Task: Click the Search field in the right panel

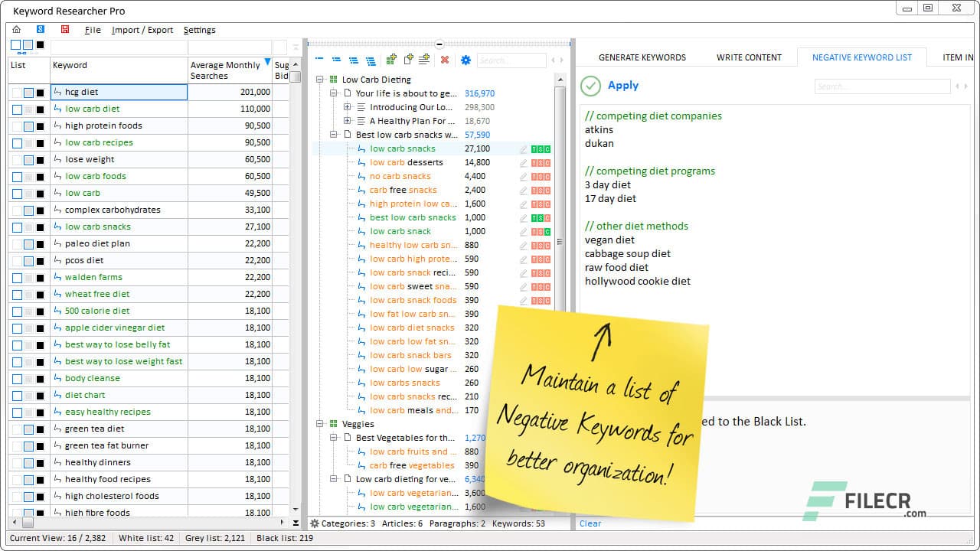Action: (882, 86)
